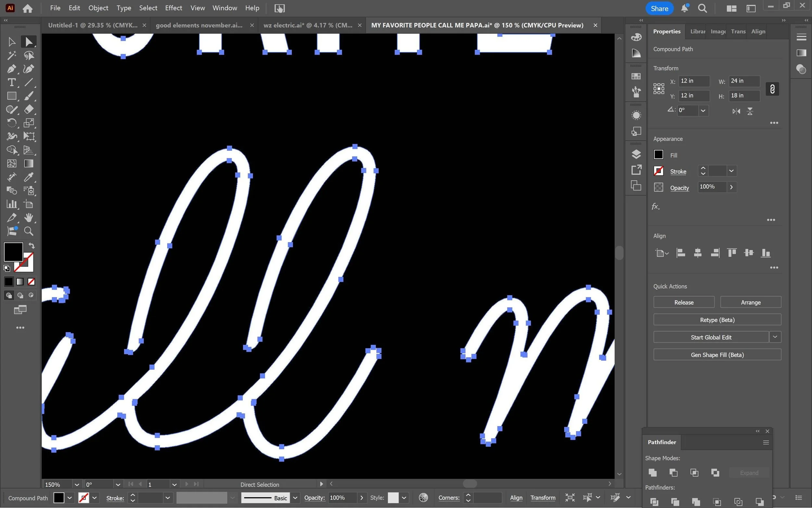Switch to the wz electric.ai document tab
Screen dimensions: 812x508
[x=308, y=25]
